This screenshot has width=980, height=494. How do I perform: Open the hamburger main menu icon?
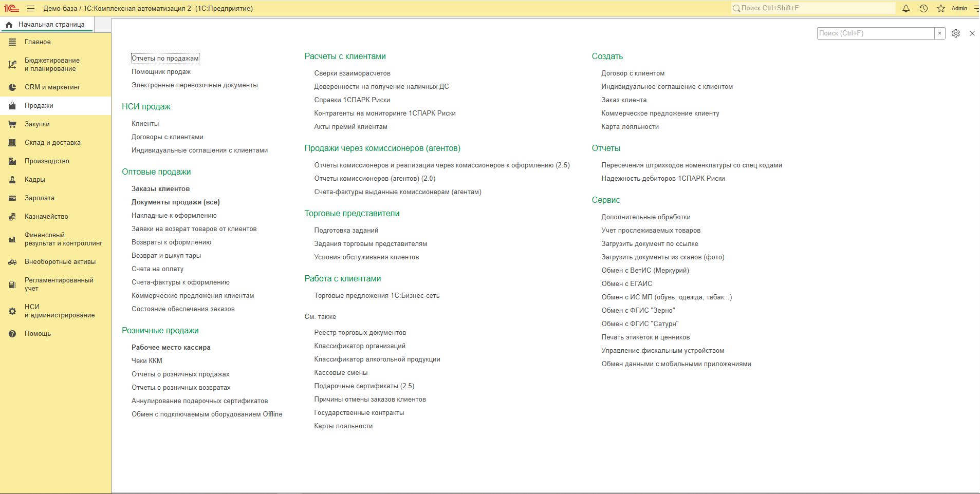pyautogui.click(x=31, y=8)
